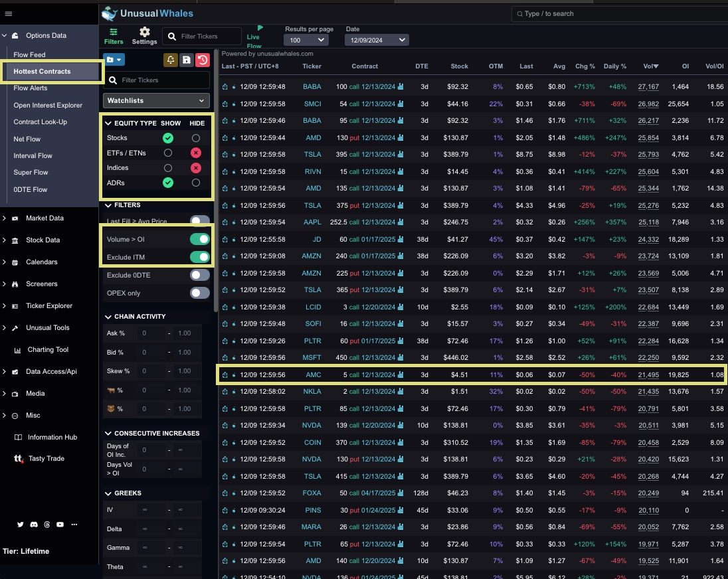Image resolution: width=728 pixels, height=579 pixels.
Task: Collapse Consecutive Increases section
Action: pyautogui.click(x=108, y=434)
